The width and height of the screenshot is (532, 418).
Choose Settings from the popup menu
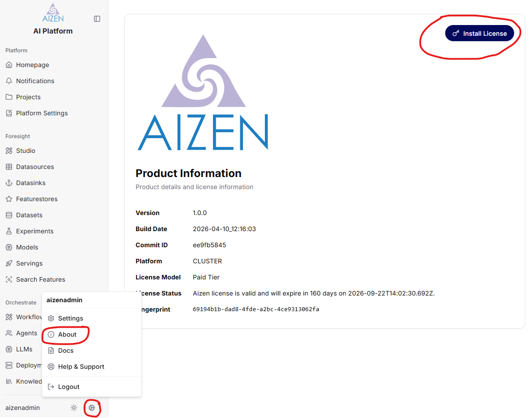pyautogui.click(x=70, y=318)
